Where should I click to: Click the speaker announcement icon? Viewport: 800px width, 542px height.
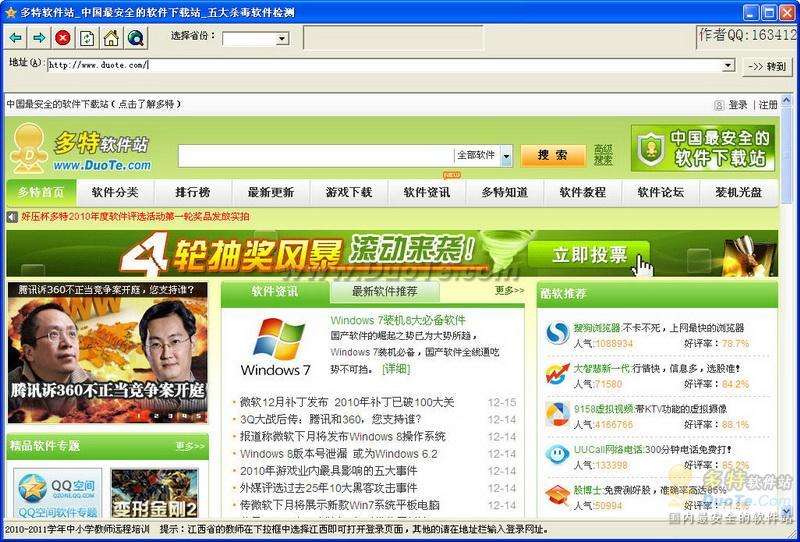12,217
